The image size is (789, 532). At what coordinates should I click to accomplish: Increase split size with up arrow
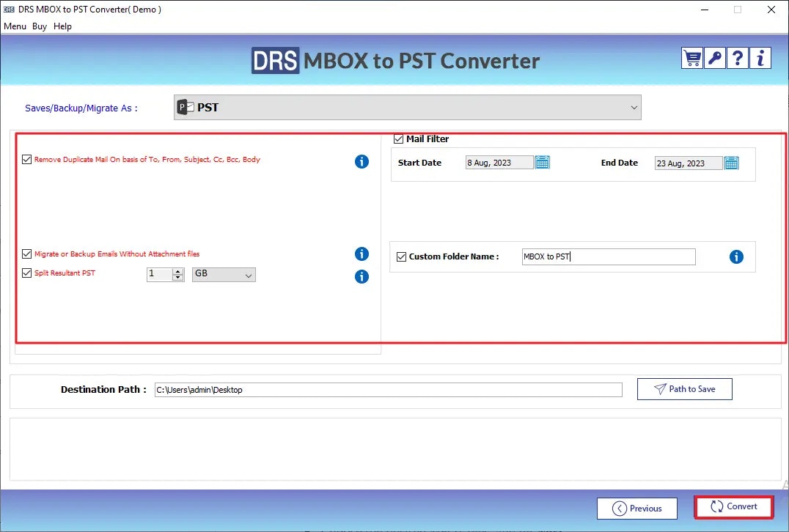pyautogui.click(x=177, y=271)
